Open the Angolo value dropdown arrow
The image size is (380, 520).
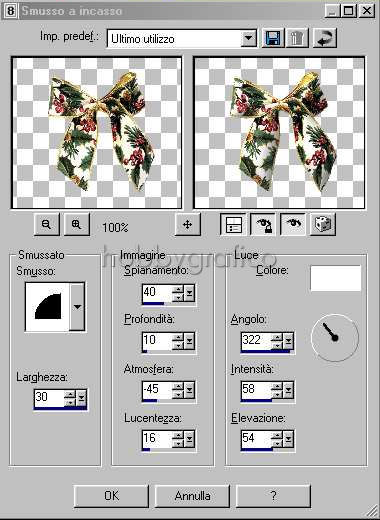pyautogui.click(x=288, y=341)
